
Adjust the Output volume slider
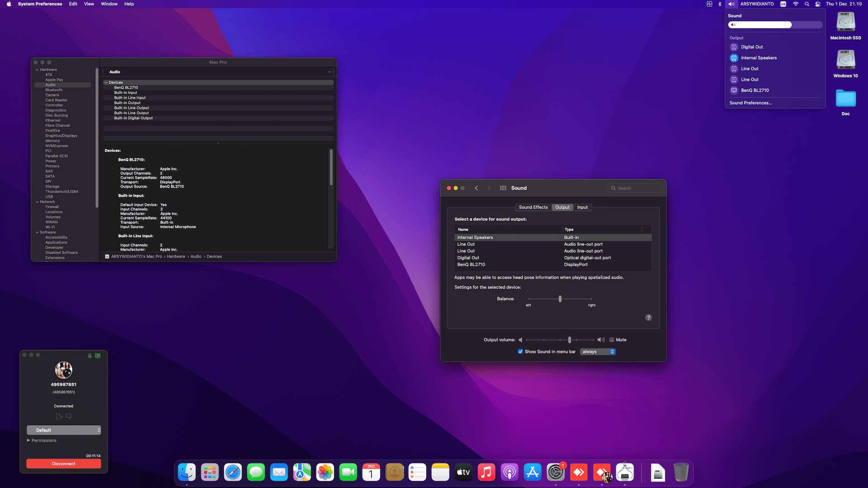pyautogui.click(x=561, y=340)
